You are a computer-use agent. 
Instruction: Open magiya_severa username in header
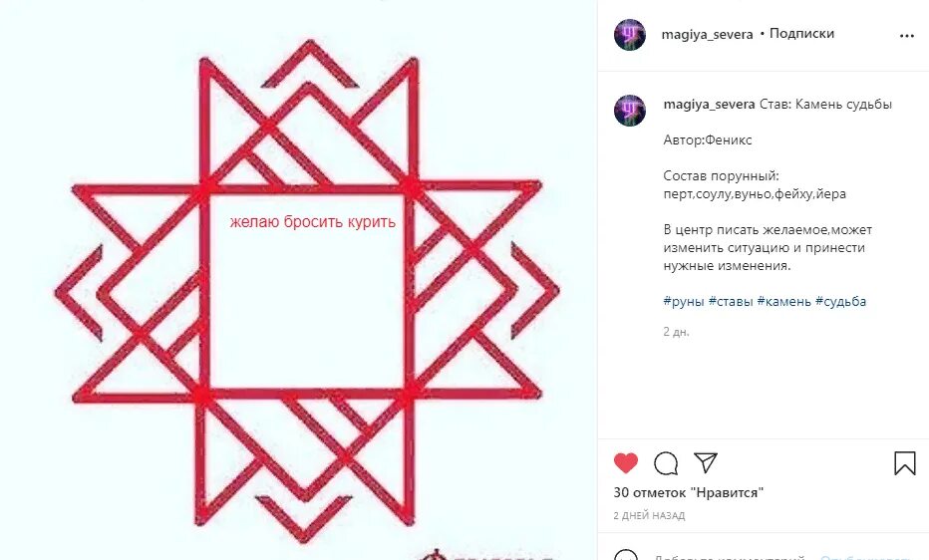pos(707,34)
